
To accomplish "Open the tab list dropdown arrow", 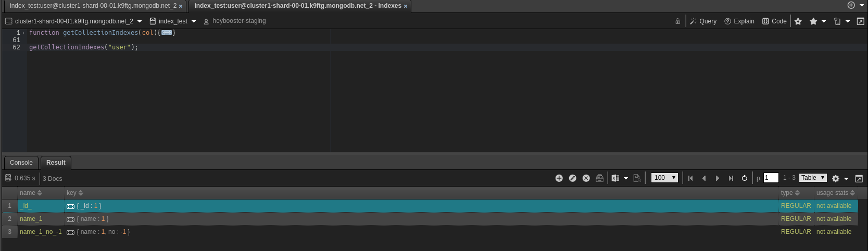I will coord(862,5).
